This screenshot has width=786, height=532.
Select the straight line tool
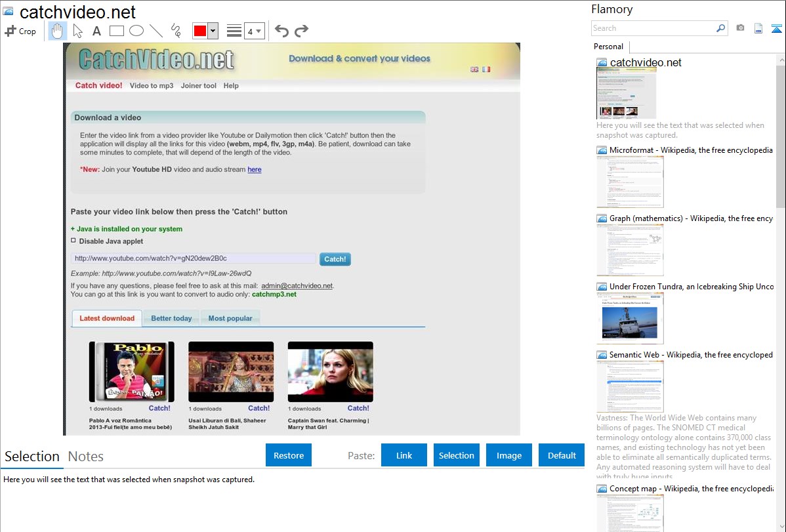tap(156, 31)
